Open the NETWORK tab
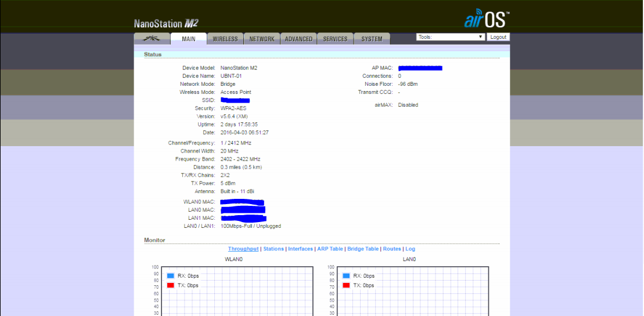The height and width of the screenshot is (316, 644). pos(262,39)
